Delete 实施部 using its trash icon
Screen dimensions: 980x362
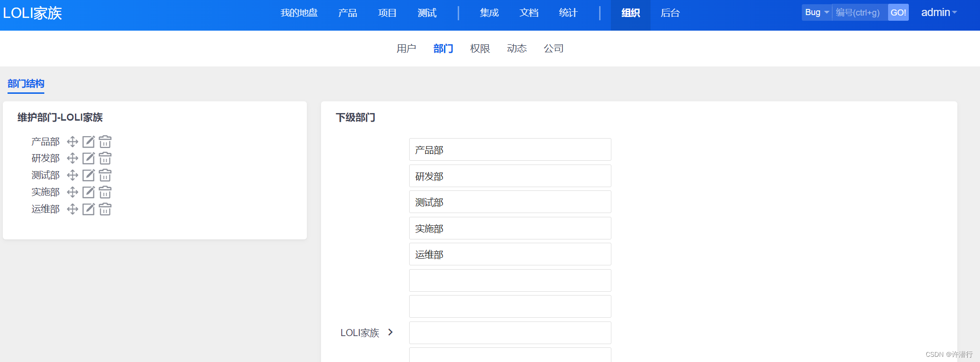(105, 192)
